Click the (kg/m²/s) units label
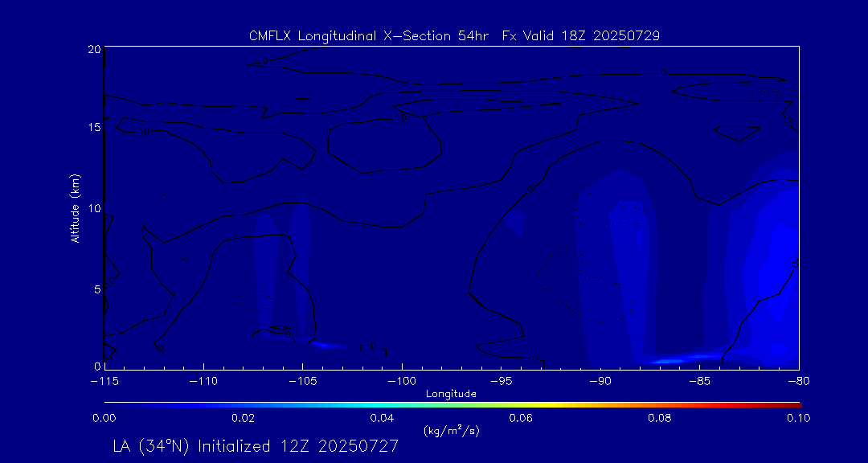The image size is (868, 463). pyautogui.click(x=452, y=431)
